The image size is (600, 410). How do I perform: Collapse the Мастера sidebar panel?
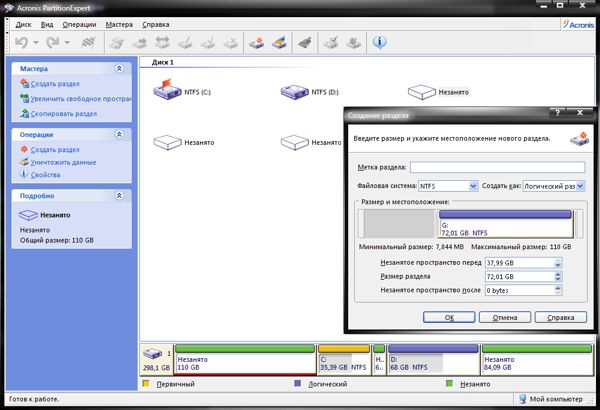click(119, 69)
